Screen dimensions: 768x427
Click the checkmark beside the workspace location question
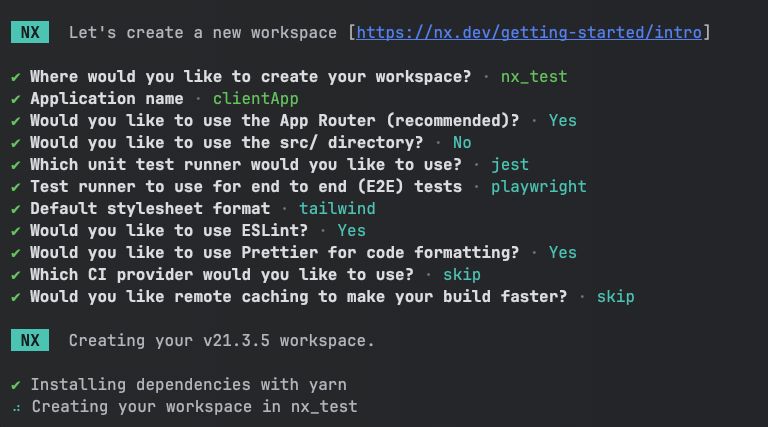click(x=16, y=77)
